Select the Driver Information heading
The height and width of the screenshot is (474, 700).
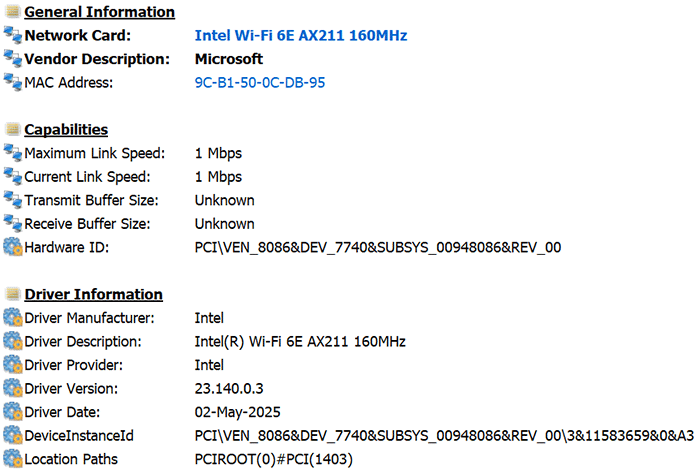(93, 295)
